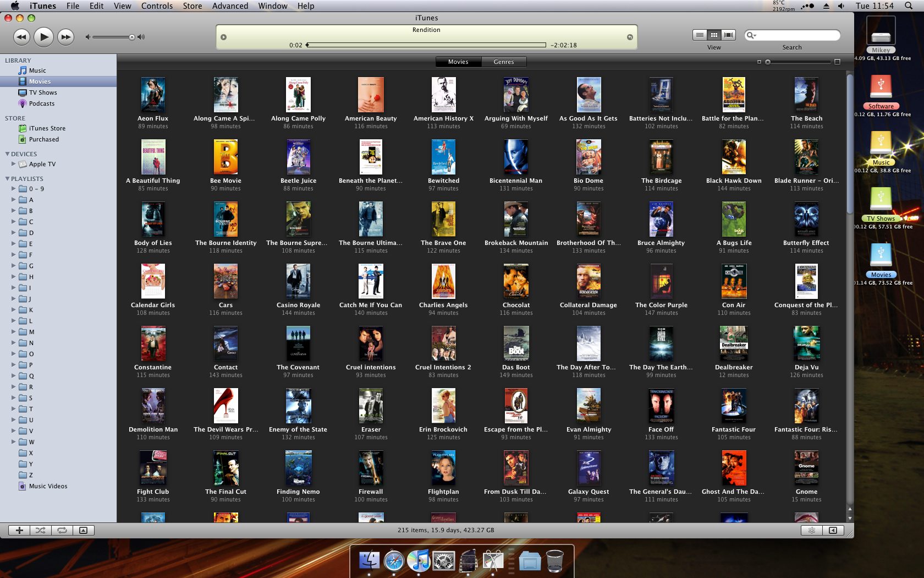Open the Controls menu

157,6
